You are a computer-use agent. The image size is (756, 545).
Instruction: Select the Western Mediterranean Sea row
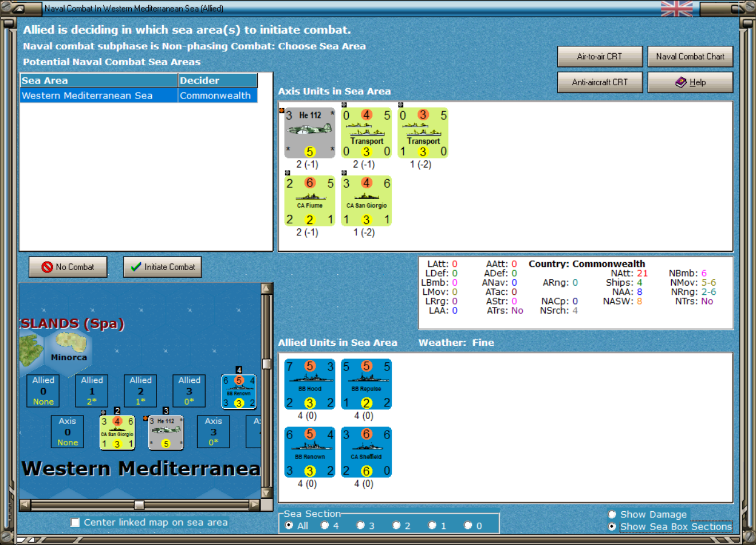pyautogui.click(x=139, y=96)
